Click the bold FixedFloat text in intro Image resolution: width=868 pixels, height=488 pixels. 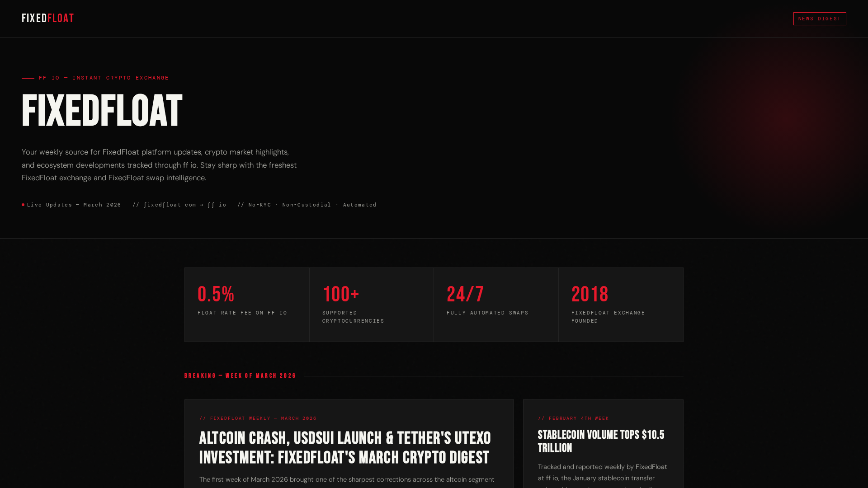[x=121, y=152]
